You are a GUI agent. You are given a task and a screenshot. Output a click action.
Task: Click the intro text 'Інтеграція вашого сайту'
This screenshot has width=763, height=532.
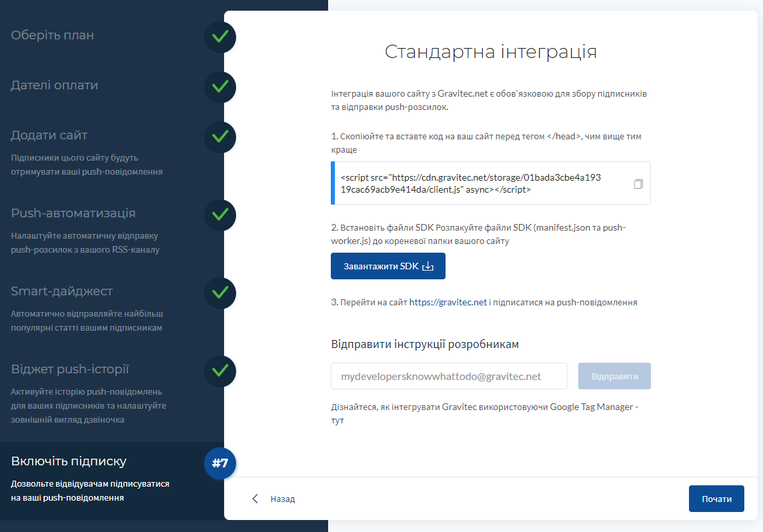click(489, 100)
